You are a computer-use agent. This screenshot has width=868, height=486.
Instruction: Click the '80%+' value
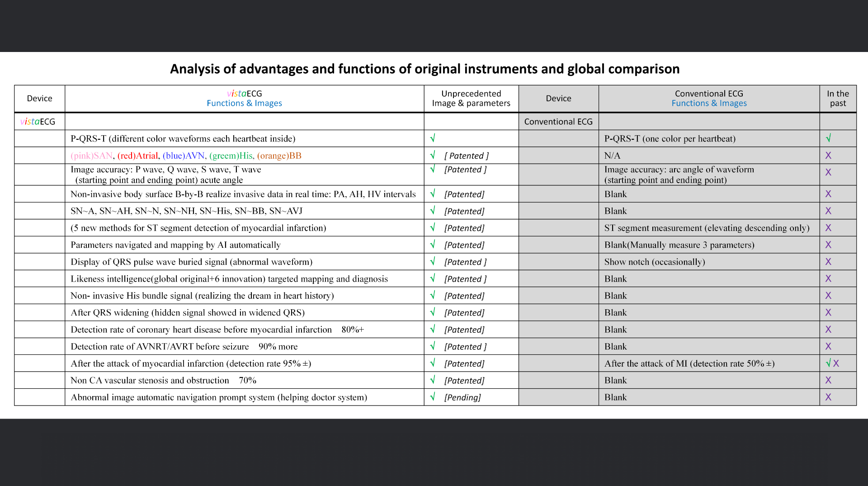353,330
